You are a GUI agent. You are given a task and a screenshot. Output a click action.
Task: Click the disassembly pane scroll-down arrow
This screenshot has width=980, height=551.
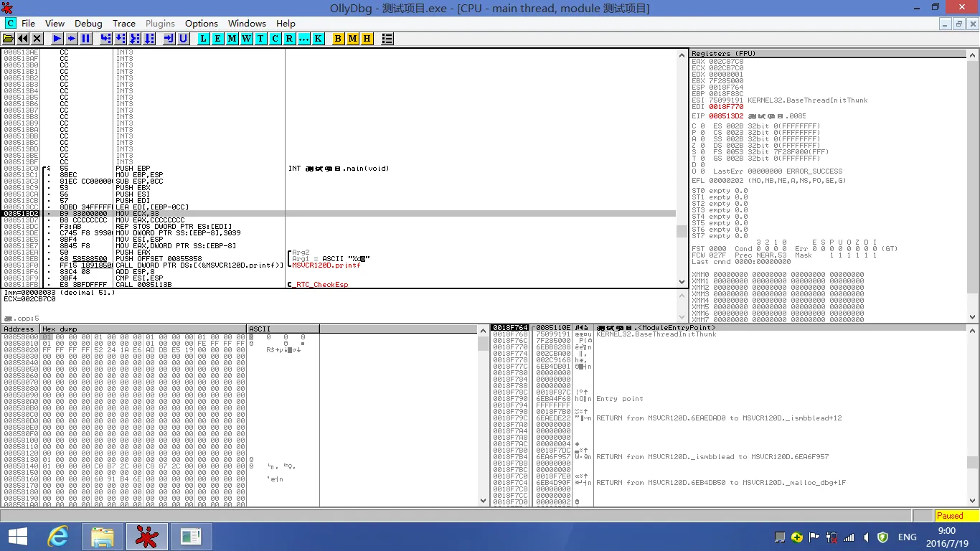tap(682, 284)
